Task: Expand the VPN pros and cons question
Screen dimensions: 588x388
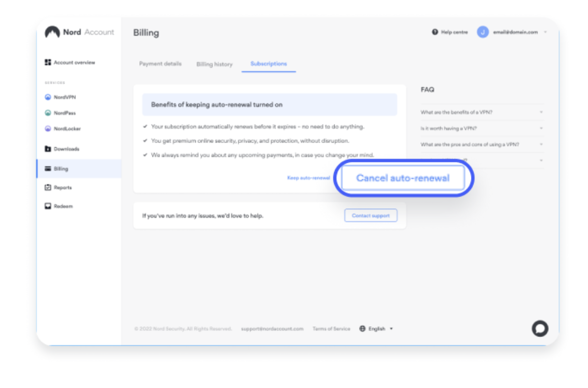Action: [x=481, y=145]
